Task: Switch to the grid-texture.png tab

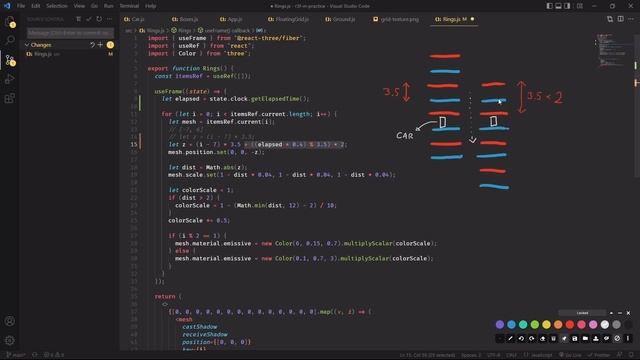Action: (396, 19)
